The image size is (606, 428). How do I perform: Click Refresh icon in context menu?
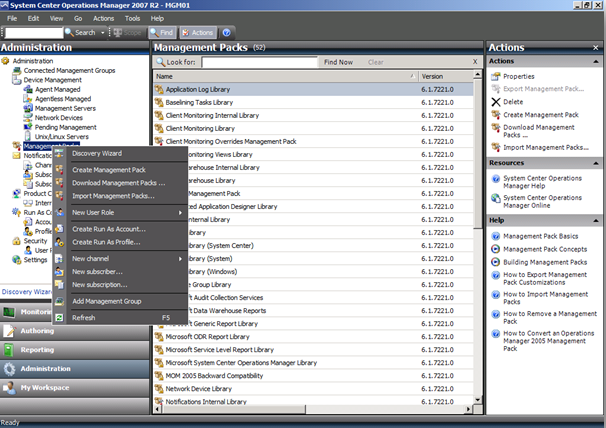59,318
